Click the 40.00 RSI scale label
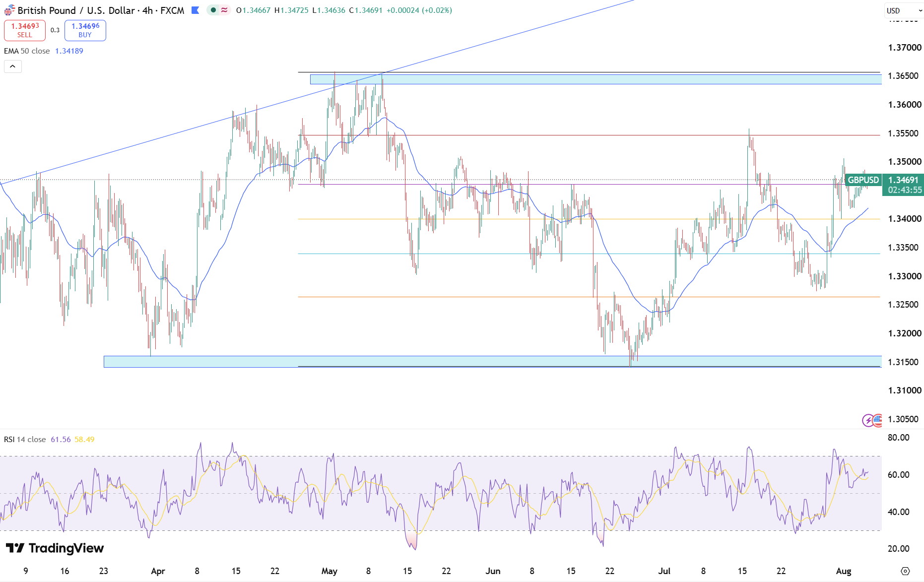Image resolution: width=924 pixels, height=582 pixels. point(898,512)
